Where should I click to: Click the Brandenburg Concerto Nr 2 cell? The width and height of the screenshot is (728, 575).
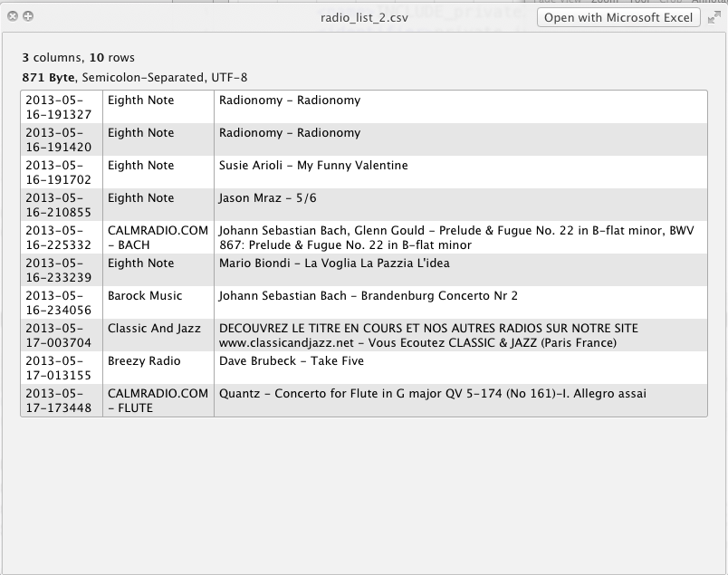[x=461, y=302]
